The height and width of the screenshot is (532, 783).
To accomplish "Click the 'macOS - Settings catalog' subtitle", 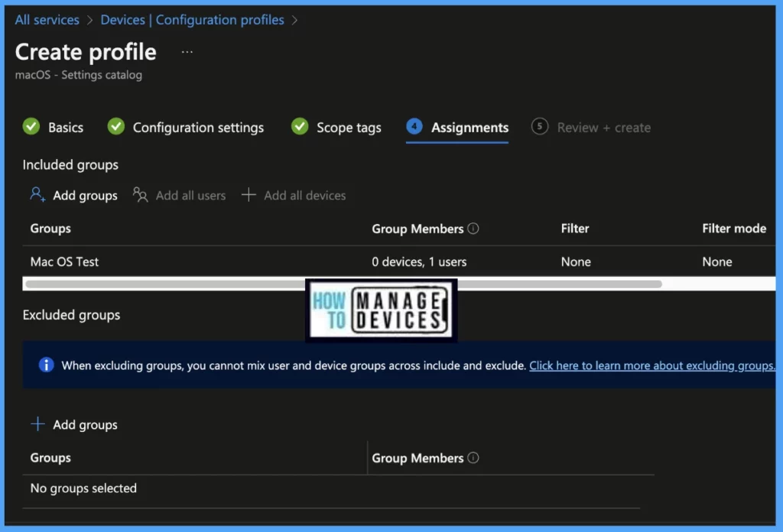I will (79, 75).
